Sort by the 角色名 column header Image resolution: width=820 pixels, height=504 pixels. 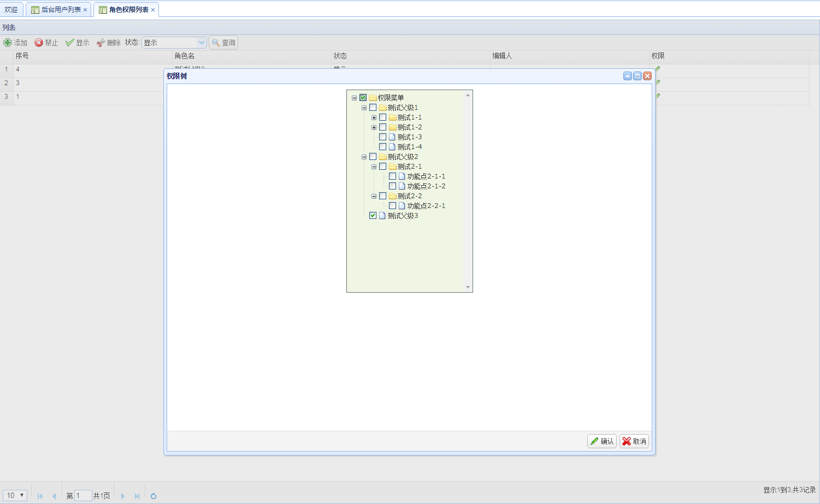tap(252, 56)
